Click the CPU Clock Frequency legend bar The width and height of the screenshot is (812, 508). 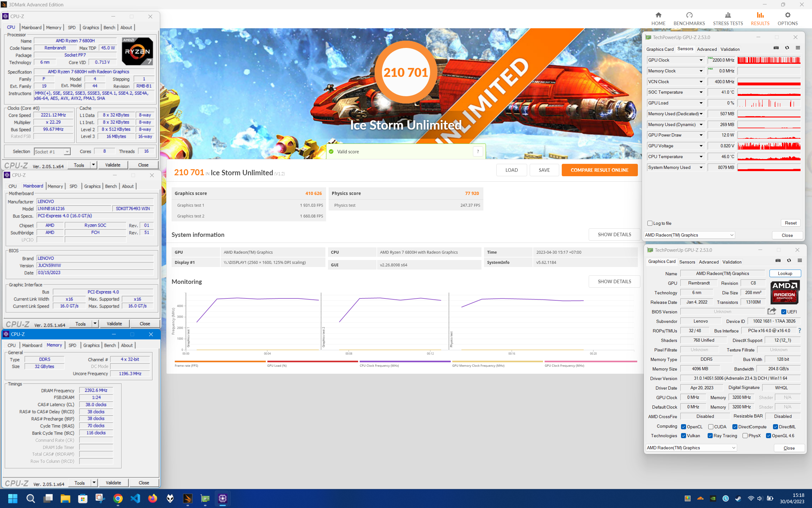point(405,361)
